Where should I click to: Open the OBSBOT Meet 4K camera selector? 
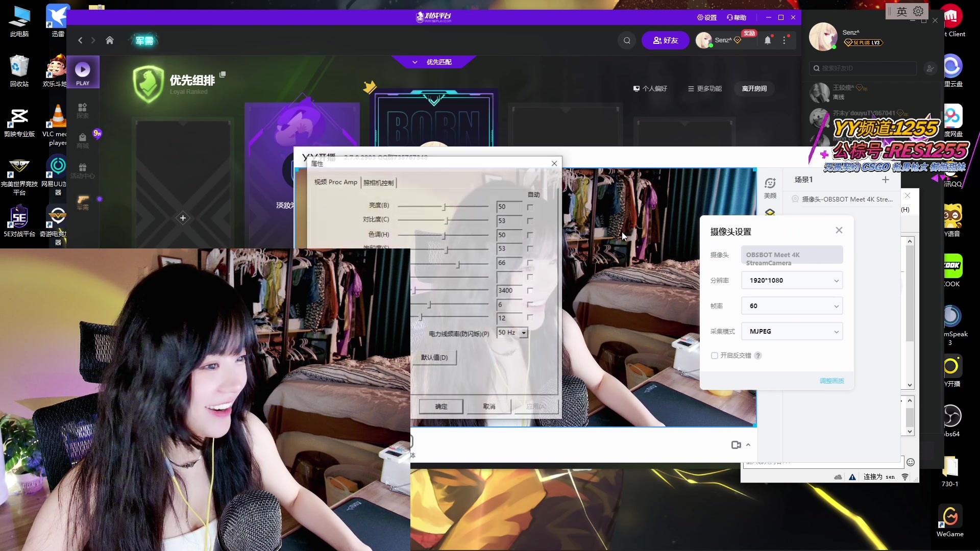pos(792,255)
